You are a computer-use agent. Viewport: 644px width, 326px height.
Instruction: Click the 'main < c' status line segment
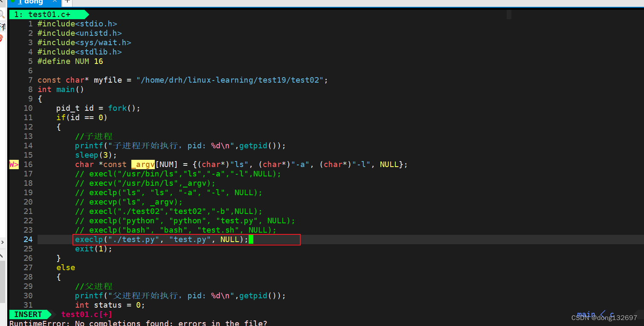click(x=596, y=314)
